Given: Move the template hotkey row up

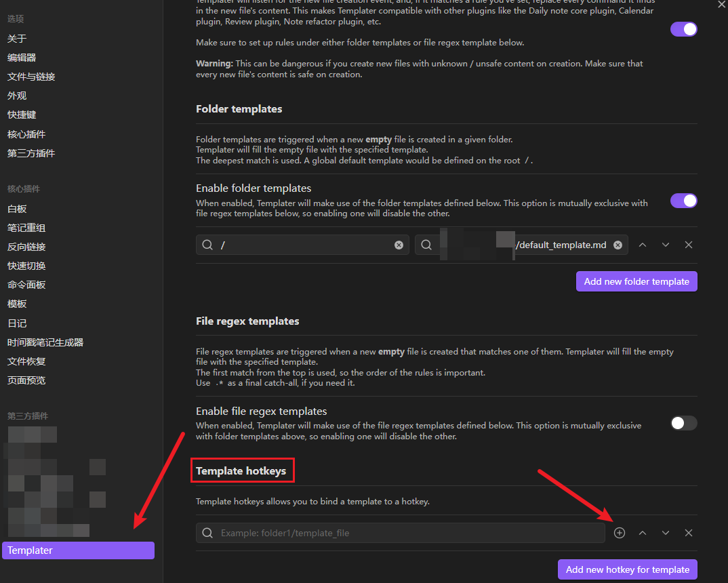Looking at the screenshot, I should (643, 533).
